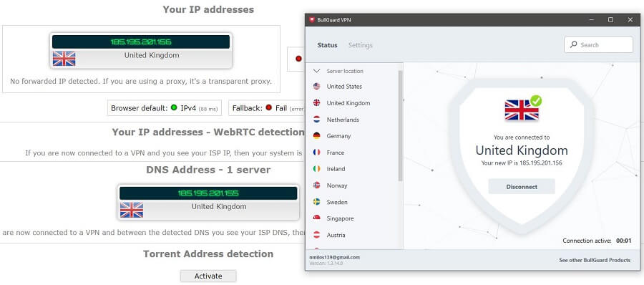The image size is (644, 285).
Task: Collapse the Server location list chevron
Action: pyautogui.click(x=316, y=71)
